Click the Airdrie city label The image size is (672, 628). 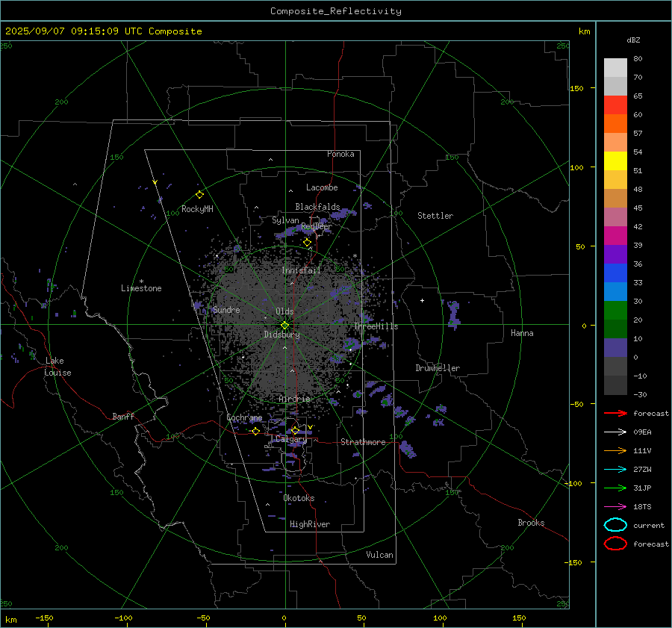pyautogui.click(x=294, y=399)
